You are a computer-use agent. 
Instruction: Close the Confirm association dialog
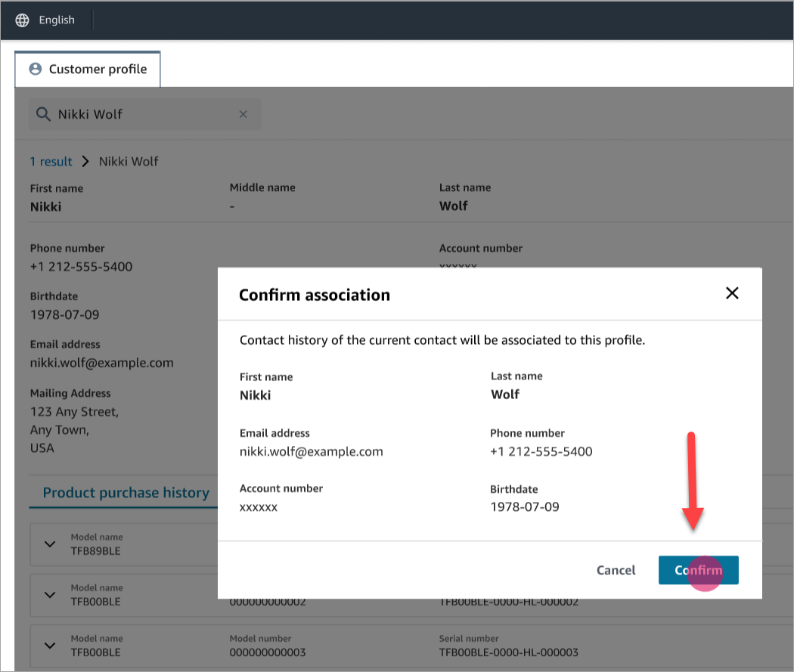coord(731,293)
